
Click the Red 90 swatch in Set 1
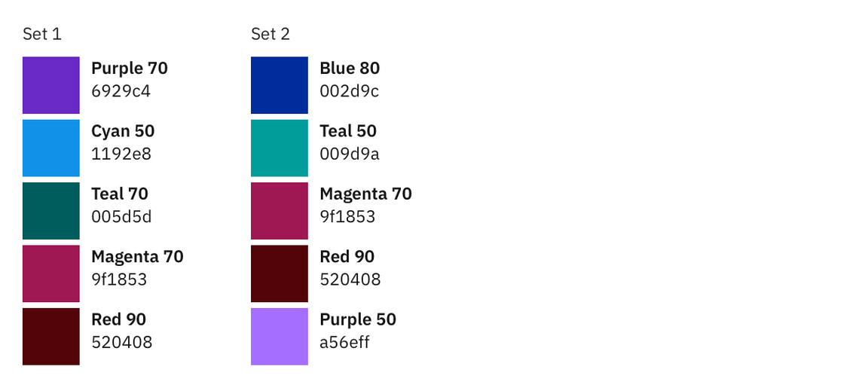pos(50,336)
